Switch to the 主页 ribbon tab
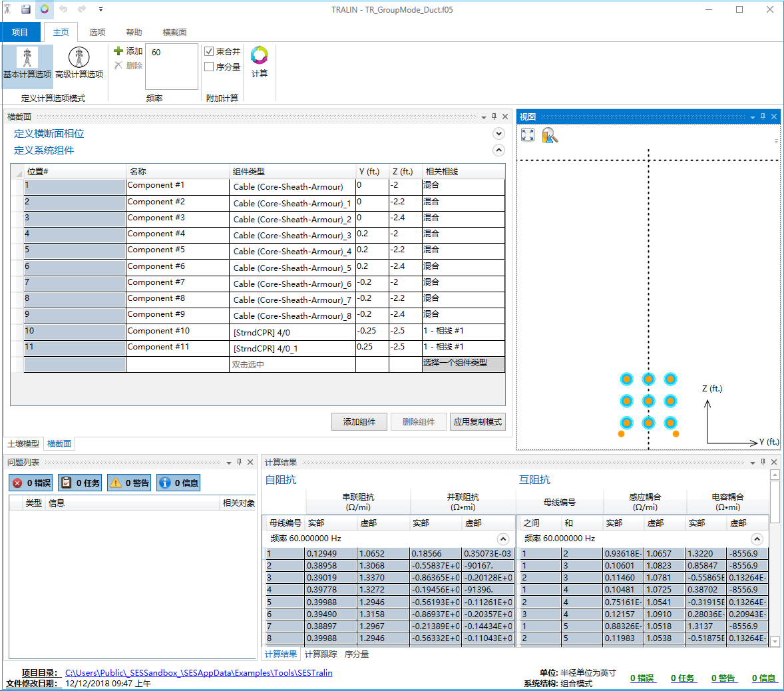 [x=61, y=32]
